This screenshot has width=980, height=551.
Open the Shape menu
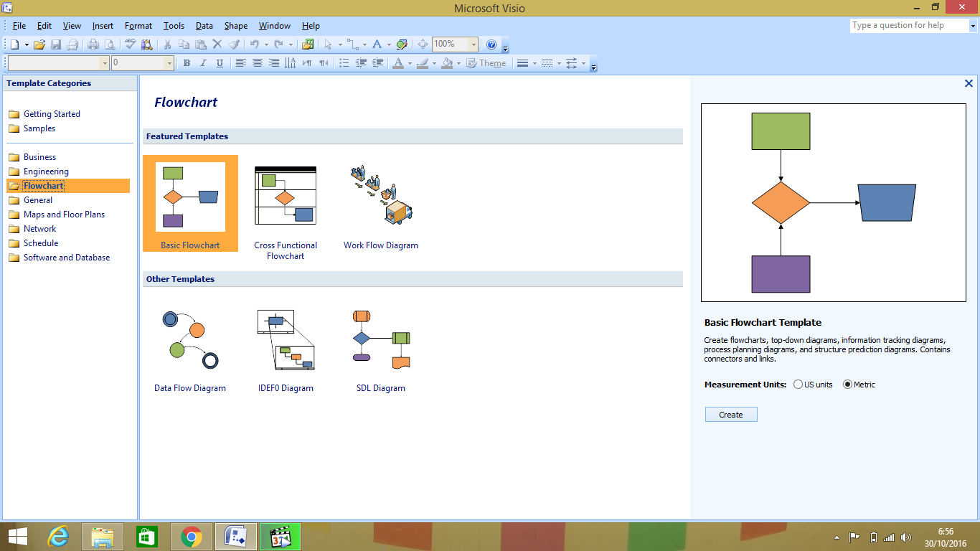point(236,26)
